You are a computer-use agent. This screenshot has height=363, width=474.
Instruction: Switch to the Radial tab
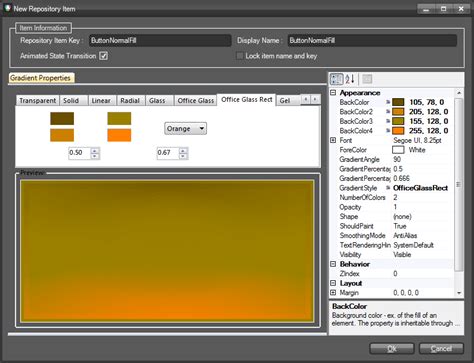tap(130, 100)
